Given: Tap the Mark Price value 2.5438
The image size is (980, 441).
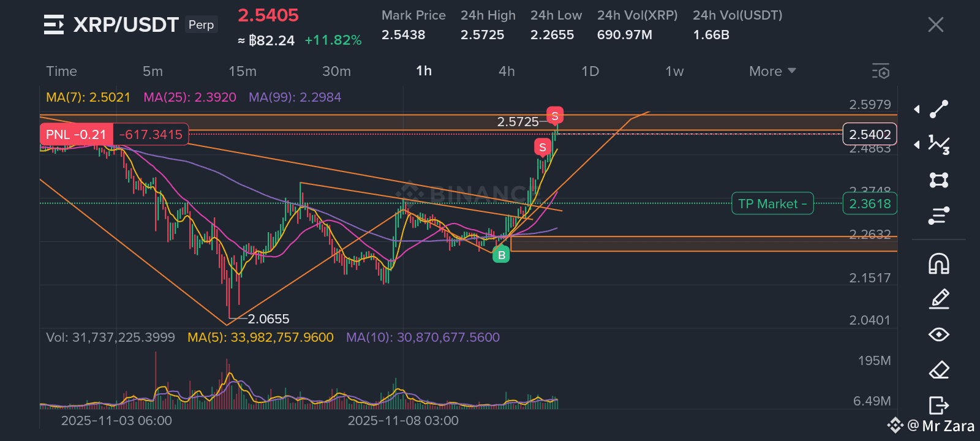Looking at the screenshot, I should pos(403,35).
